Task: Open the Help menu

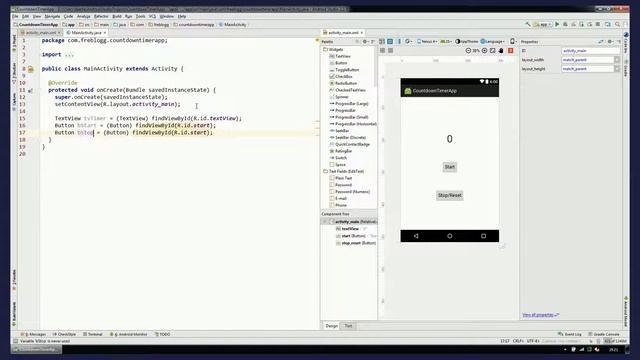Action: 182,16
